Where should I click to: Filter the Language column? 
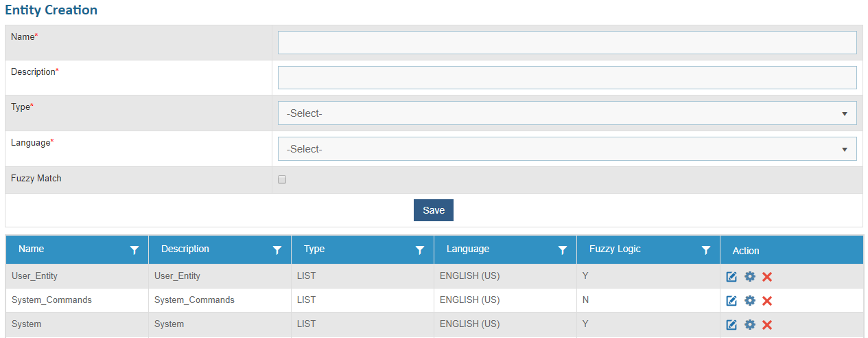(x=563, y=251)
